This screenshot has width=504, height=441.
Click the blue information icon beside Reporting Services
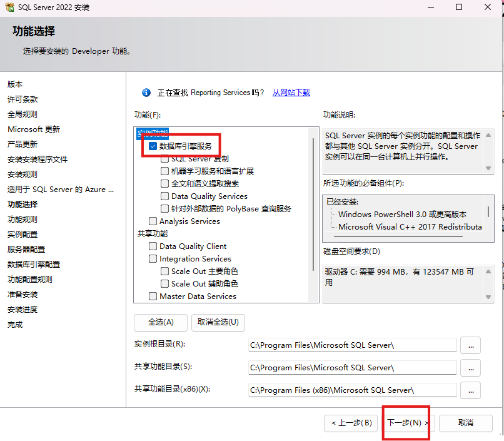click(x=146, y=93)
